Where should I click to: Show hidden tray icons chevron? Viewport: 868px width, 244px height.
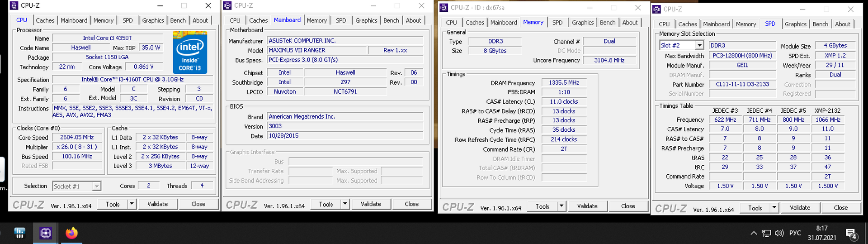point(754,233)
